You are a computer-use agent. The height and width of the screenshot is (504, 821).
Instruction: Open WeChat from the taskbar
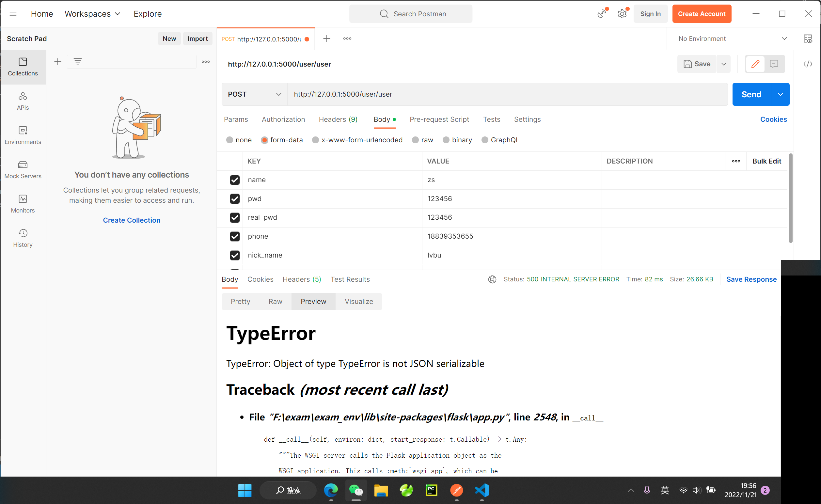356,490
